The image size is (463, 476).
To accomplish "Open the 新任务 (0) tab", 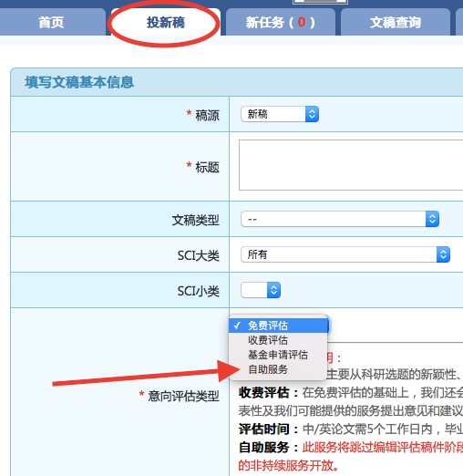I will (281, 23).
